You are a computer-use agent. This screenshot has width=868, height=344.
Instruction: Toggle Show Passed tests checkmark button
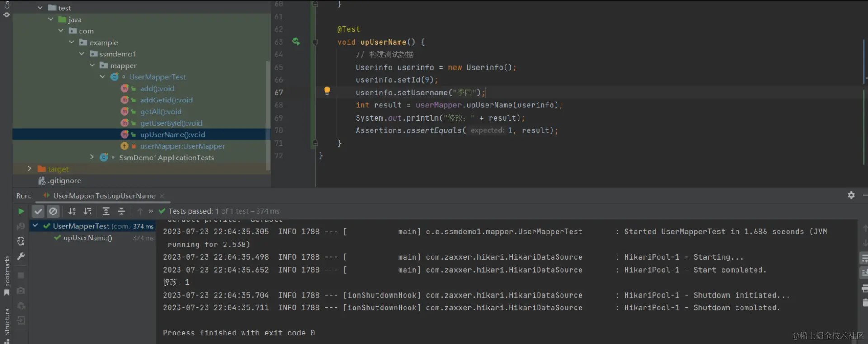[x=38, y=211]
